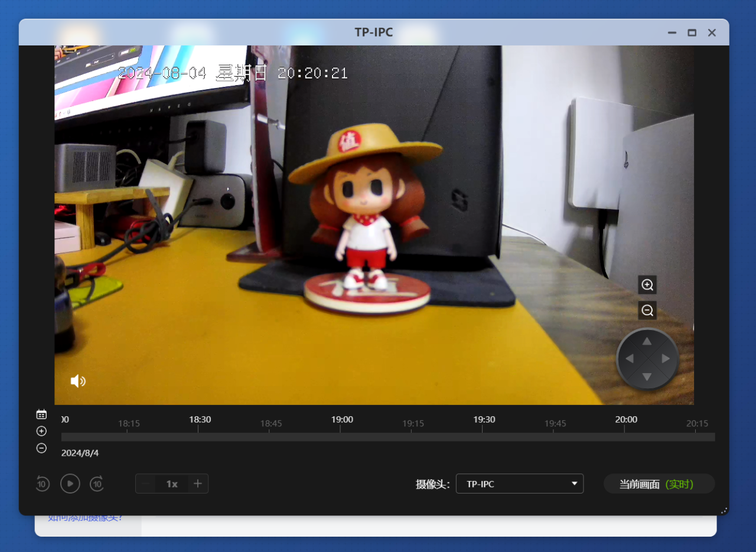This screenshot has width=756, height=552.
Task: Skip forward 10 seconds
Action: pyautogui.click(x=97, y=484)
